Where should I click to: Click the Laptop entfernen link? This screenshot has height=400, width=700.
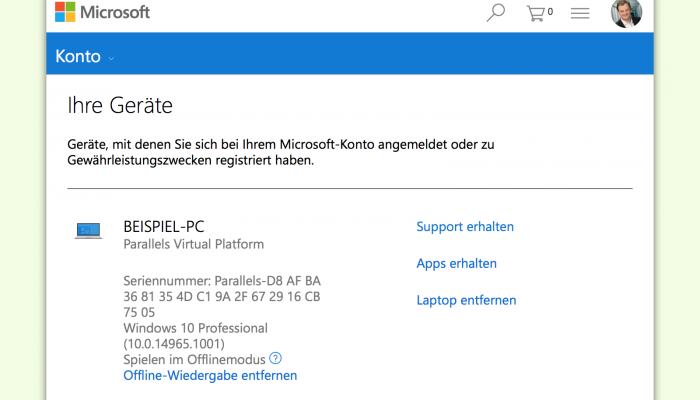point(466,300)
